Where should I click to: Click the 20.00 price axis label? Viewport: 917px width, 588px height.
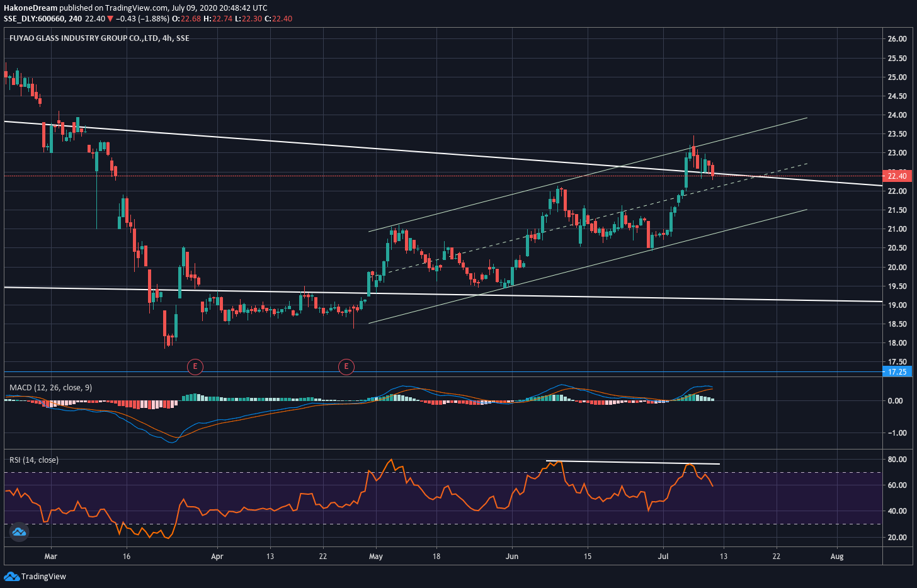(897, 267)
